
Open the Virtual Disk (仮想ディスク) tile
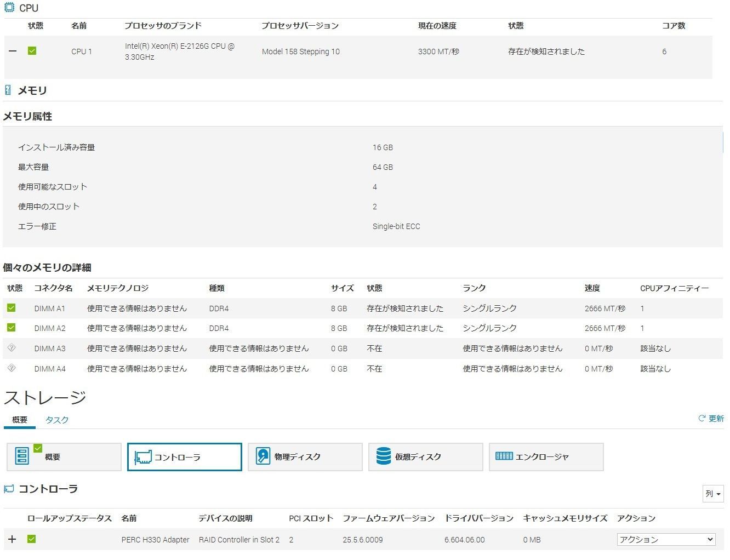pyautogui.click(x=425, y=457)
